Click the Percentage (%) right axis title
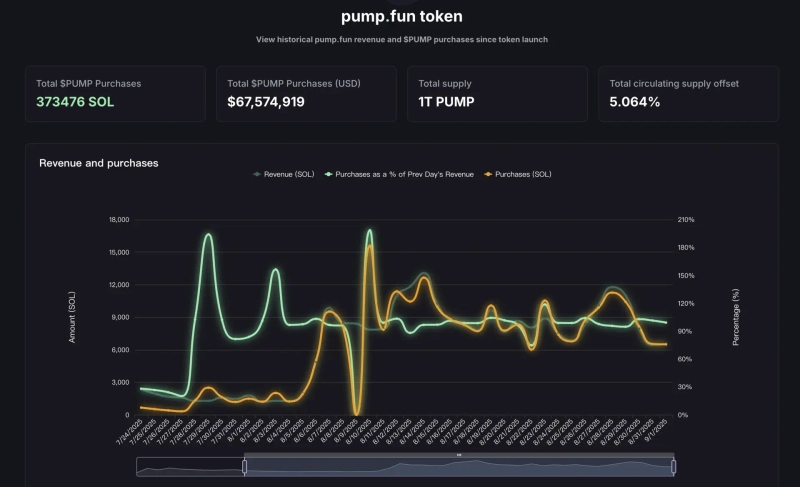This screenshot has height=487, width=800. [736, 316]
